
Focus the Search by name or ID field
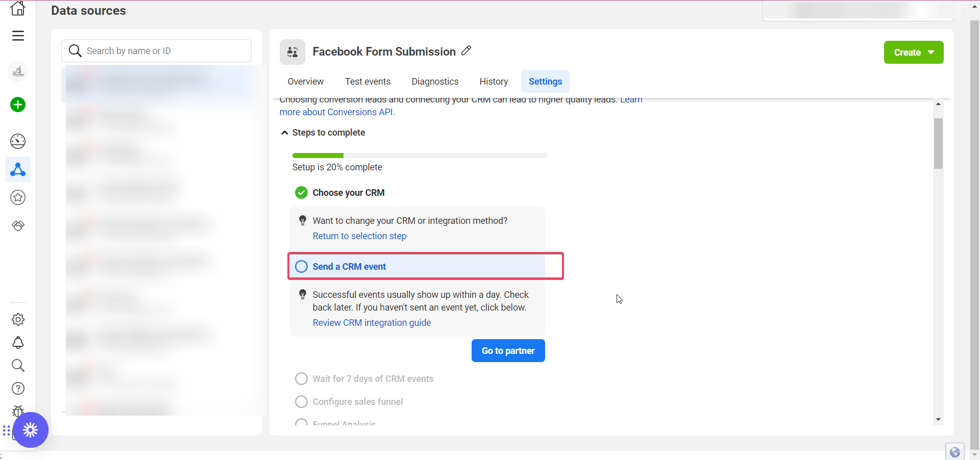[156, 51]
